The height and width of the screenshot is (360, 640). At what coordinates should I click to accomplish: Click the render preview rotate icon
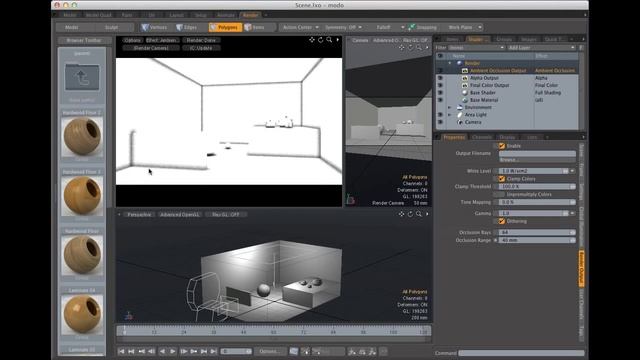320,40
